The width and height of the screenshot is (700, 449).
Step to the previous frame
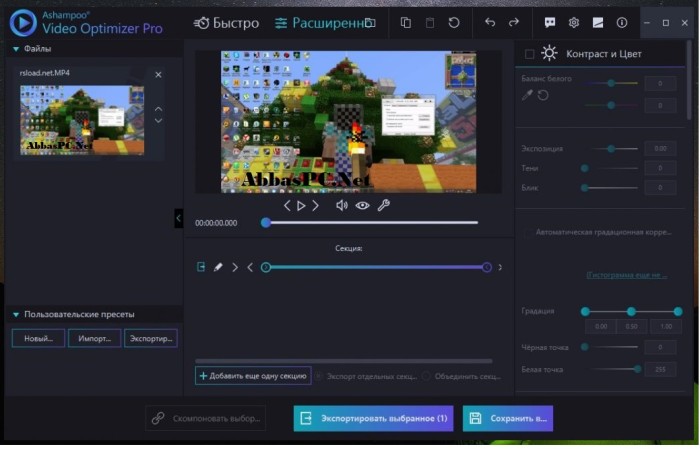pyautogui.click(x=287, y=205)
